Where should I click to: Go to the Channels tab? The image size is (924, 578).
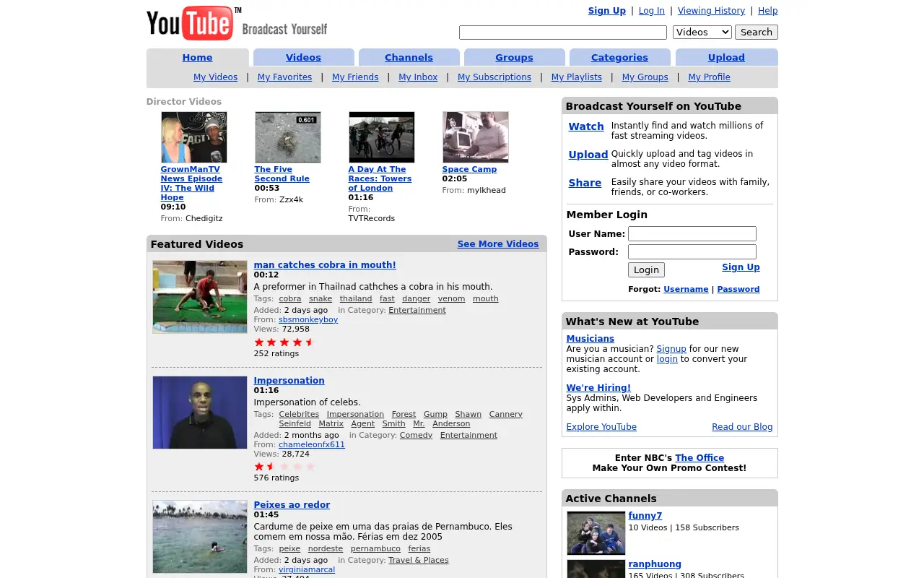pyautogui.click(x=409, y=58)
